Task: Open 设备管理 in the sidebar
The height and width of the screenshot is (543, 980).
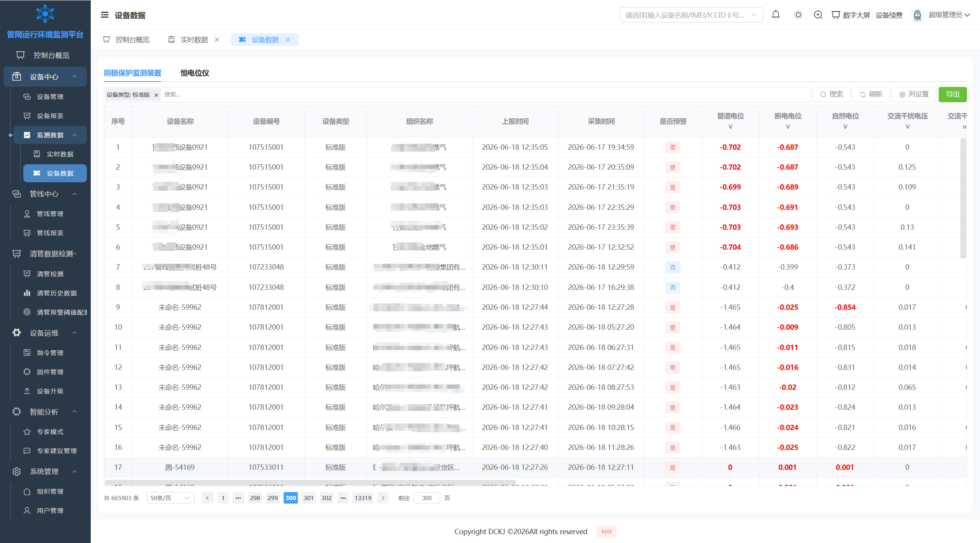Action: (50, 96)
